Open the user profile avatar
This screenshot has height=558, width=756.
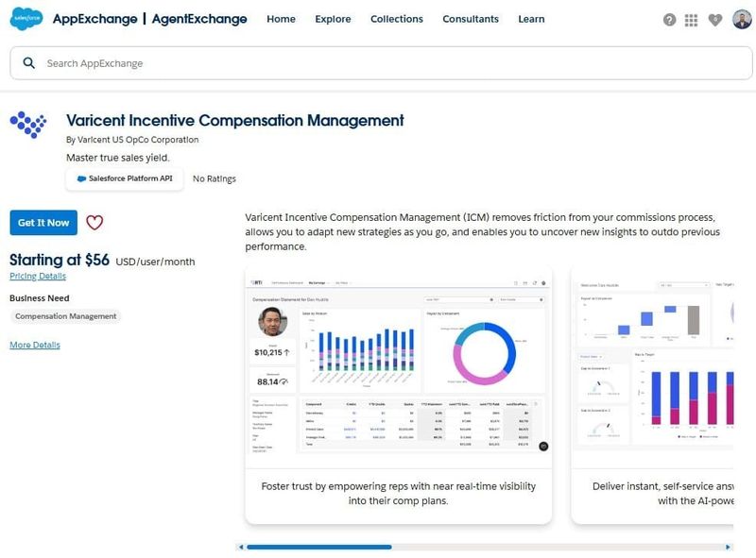pos(742,19)
